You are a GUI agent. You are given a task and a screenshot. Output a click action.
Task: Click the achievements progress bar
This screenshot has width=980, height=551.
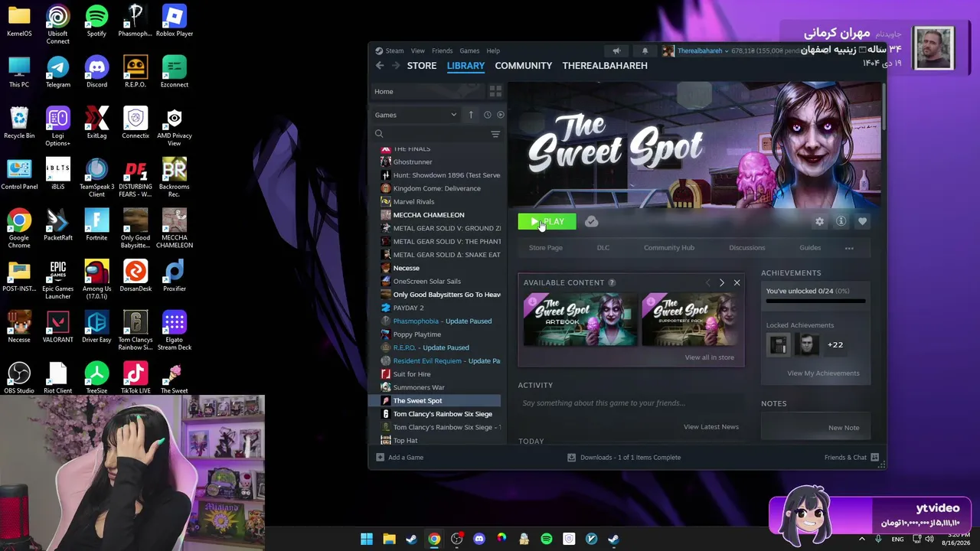click(x=816, y=302)
